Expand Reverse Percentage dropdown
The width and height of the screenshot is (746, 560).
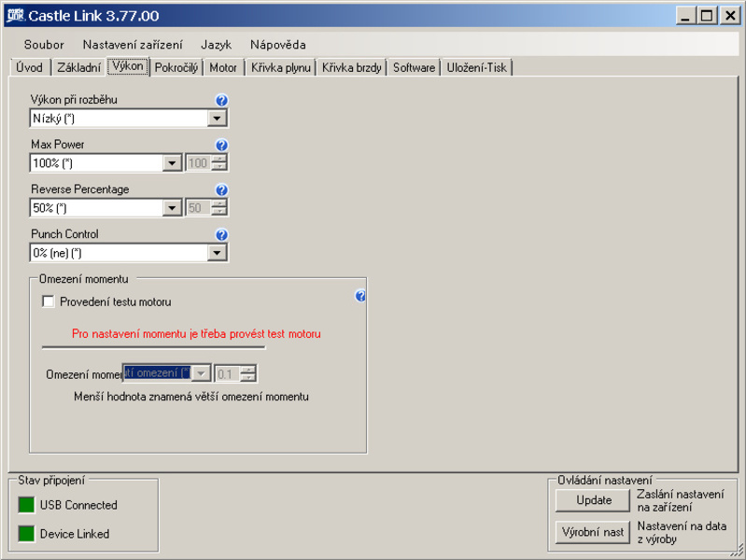point(172,208)
